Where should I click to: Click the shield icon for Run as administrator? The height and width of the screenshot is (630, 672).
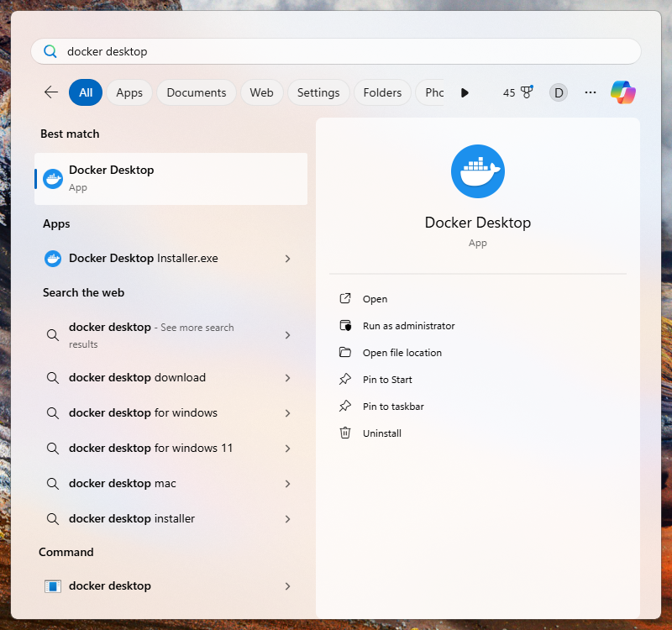tap(345, 326)
